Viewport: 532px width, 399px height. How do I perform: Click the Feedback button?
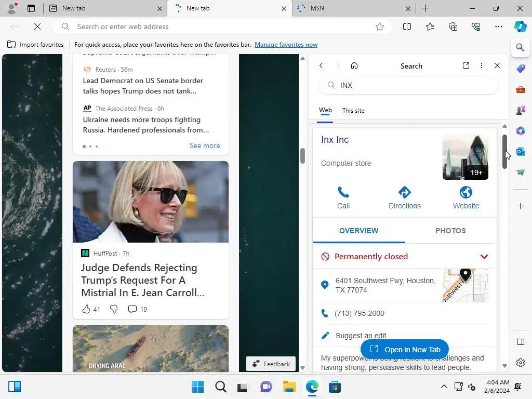point(271,364)
